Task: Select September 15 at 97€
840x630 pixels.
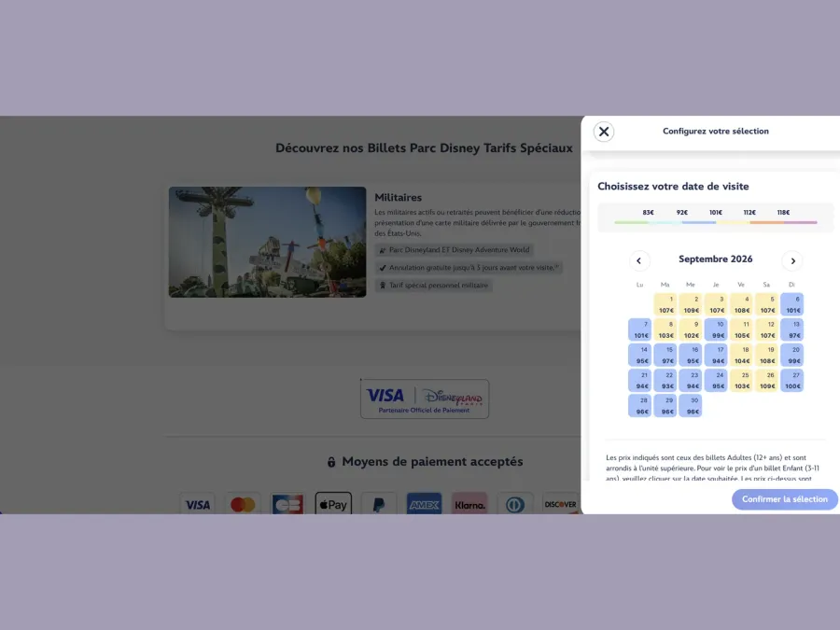Action: tap(665, 356)
